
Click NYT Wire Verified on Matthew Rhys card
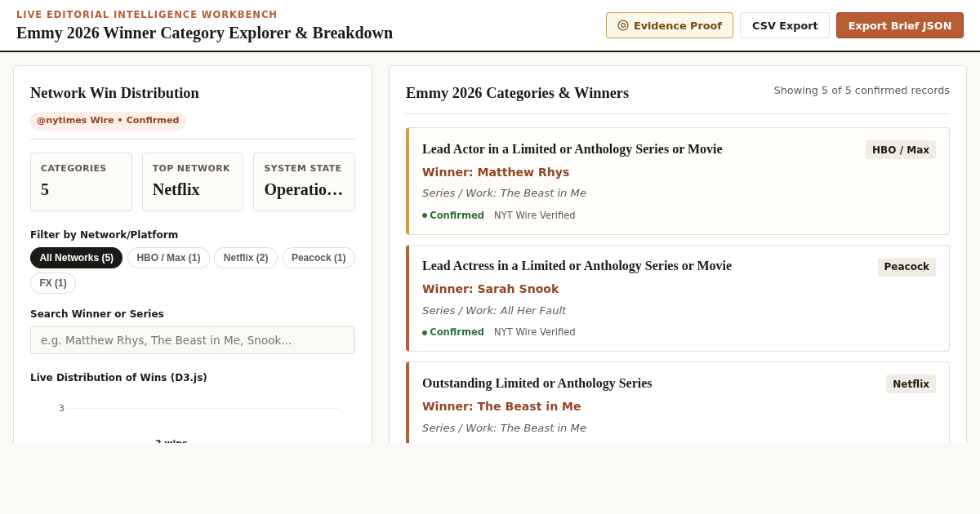click(534, 215)
